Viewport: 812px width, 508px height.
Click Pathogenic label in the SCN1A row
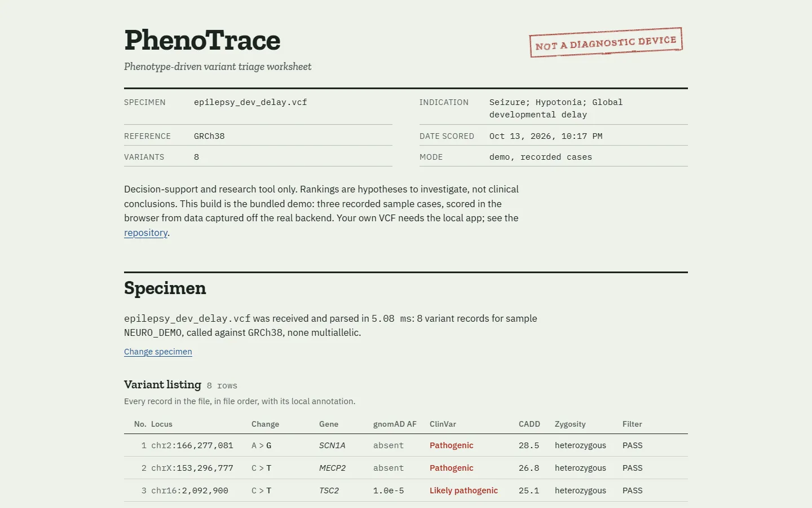coord(451,445)
